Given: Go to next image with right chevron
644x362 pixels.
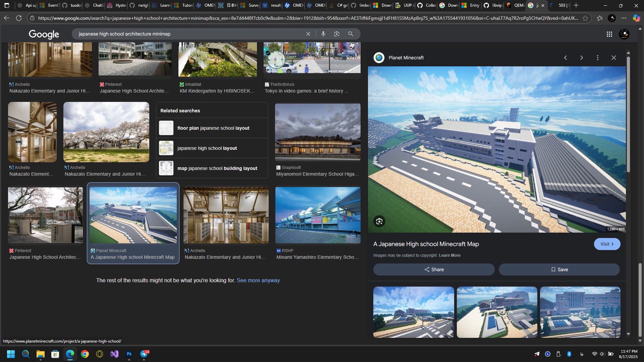Looking at the screenshot, I should click(581, 58).
